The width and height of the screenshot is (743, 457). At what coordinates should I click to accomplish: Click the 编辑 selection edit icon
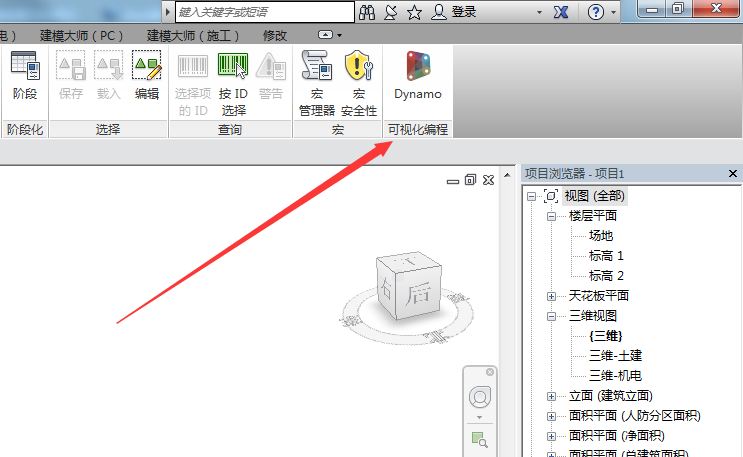[x=147, y=76]
